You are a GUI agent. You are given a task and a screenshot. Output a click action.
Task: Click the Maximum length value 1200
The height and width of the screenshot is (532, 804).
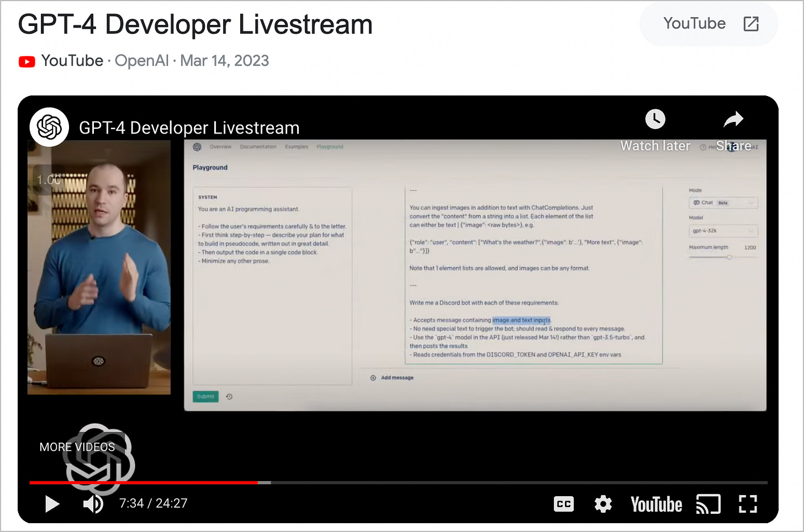[750, 247]
